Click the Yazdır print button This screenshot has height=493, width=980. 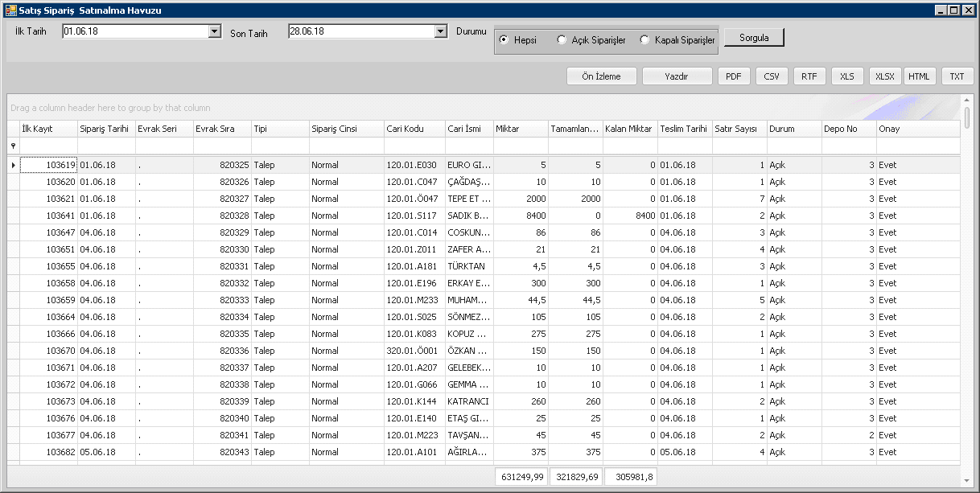(677, 76)
